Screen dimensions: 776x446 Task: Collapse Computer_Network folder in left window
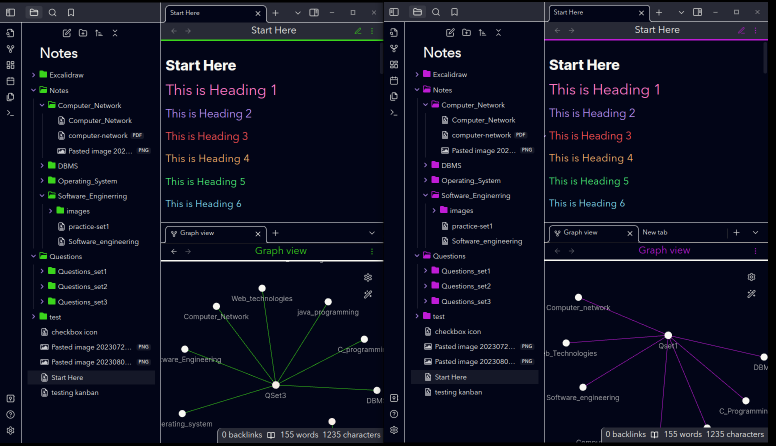pyautogui.click(x=85, y=105)
